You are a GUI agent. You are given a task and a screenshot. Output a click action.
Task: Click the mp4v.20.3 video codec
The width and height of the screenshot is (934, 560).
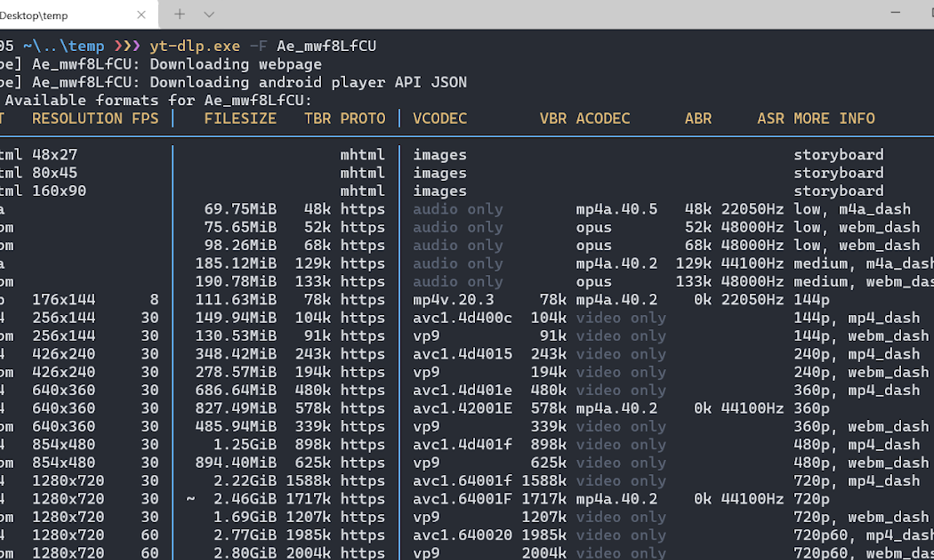tap(454, 300)
